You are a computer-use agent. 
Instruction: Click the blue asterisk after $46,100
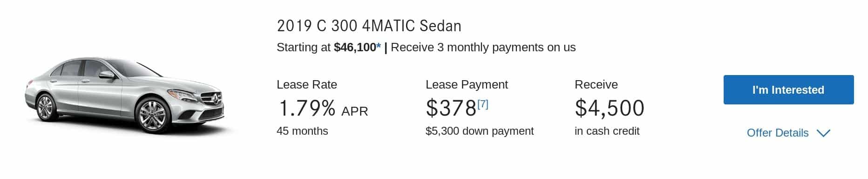pyautogui.click(x=379, y=47)
